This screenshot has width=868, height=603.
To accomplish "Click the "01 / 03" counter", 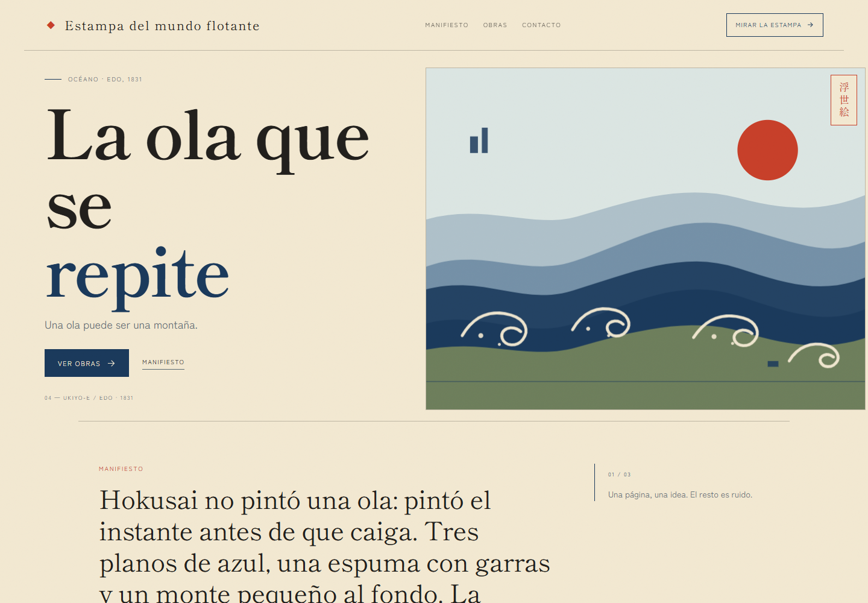I will click(x=620, y=475).
